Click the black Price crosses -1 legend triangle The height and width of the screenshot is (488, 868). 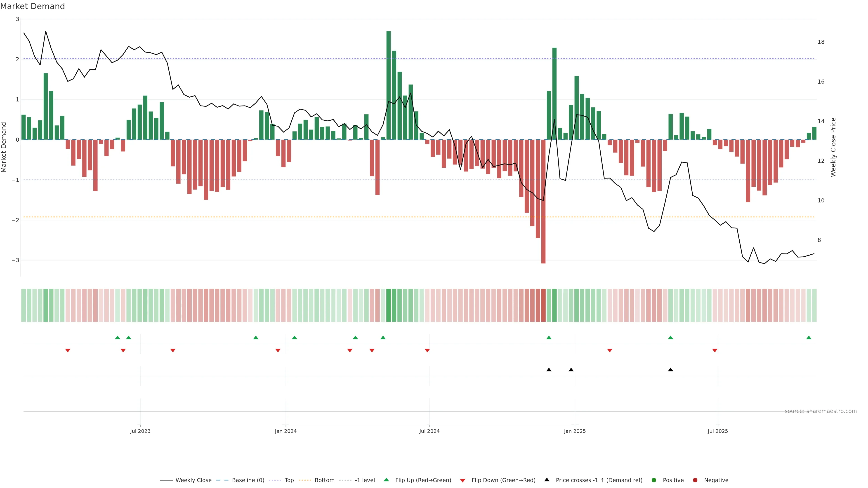pos(547,480)
